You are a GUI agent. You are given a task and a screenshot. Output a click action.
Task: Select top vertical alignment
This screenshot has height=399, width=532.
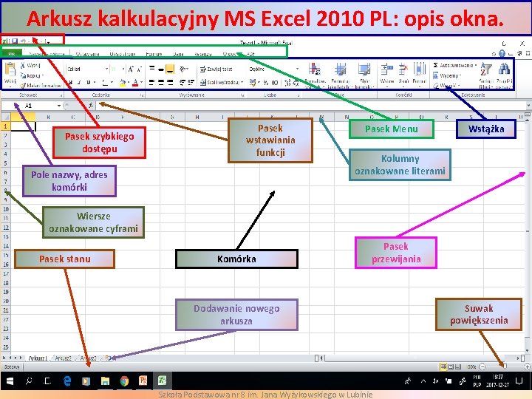pos(152,69)
